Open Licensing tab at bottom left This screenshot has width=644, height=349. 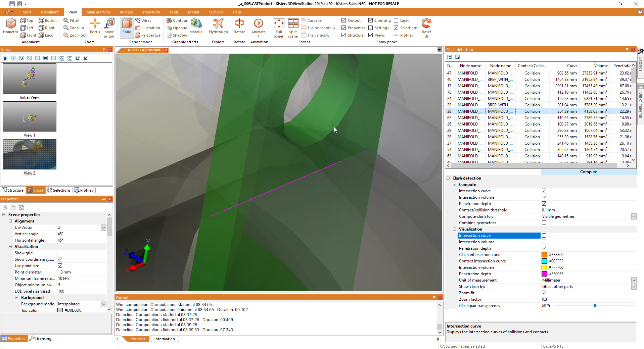click(40, 339)
